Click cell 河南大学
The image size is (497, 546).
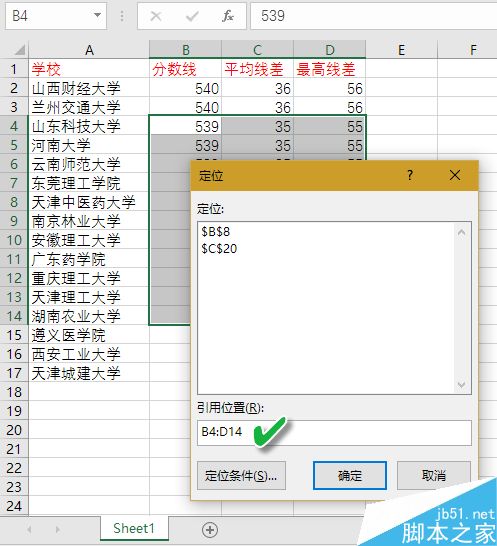(89, 145)
